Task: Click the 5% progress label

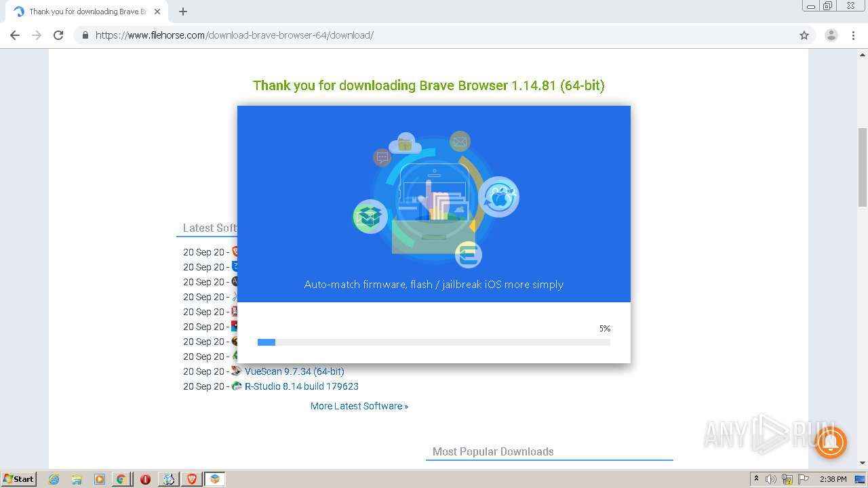Action: tap(605, 328)
